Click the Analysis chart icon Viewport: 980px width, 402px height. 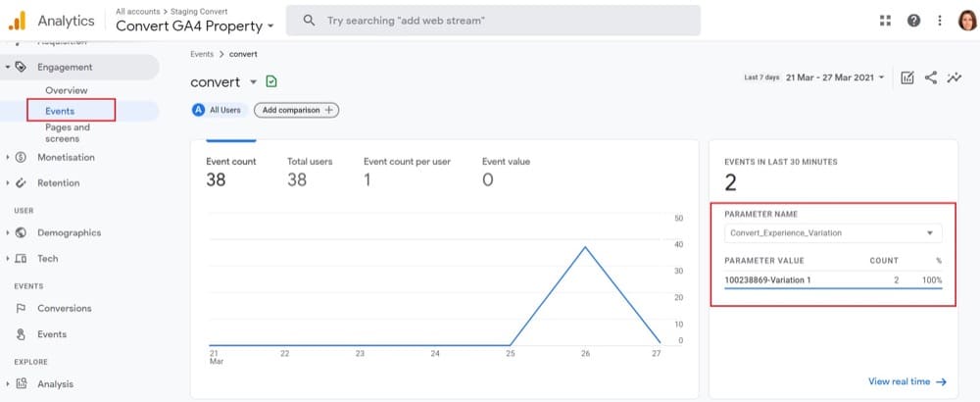pyautogui.click(x=21, y=384)
